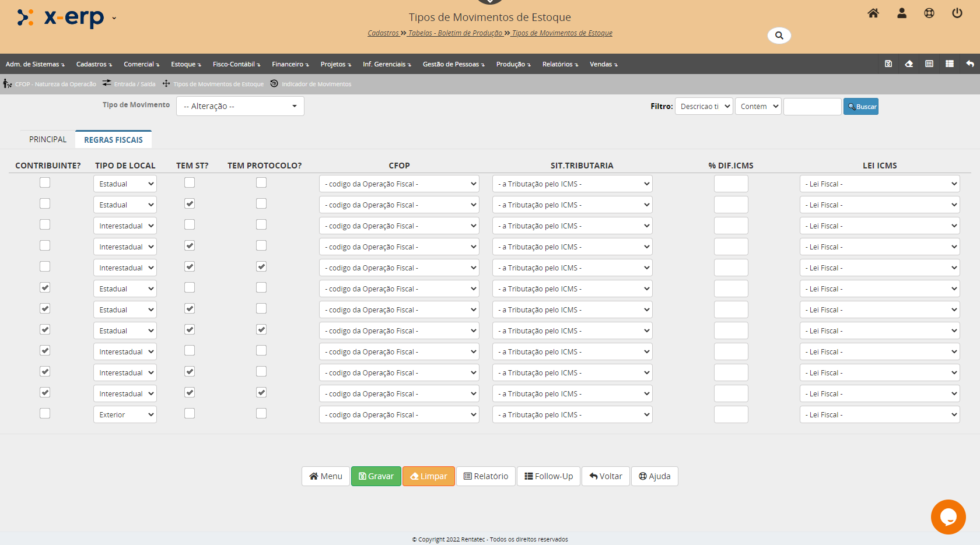The image size is (980, 545).
Task: Click the undo arrow icon in toolbar
Action: [970, 64]
